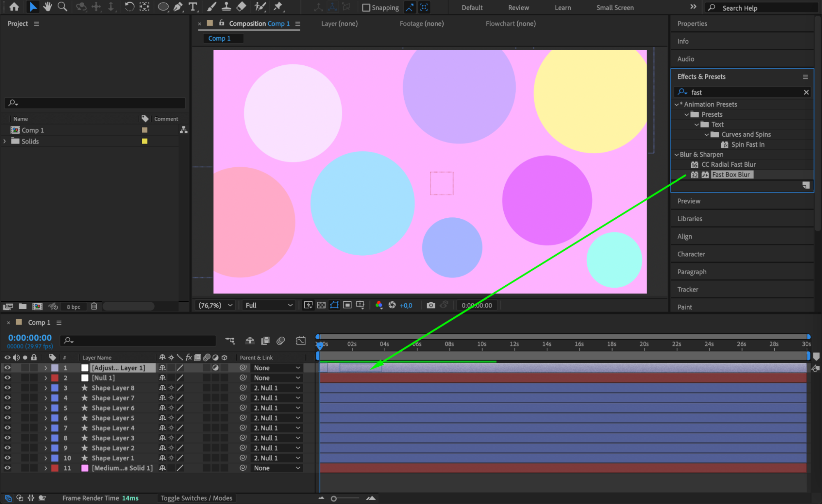Hide the Adjustment Layer 1 layer

7,368
